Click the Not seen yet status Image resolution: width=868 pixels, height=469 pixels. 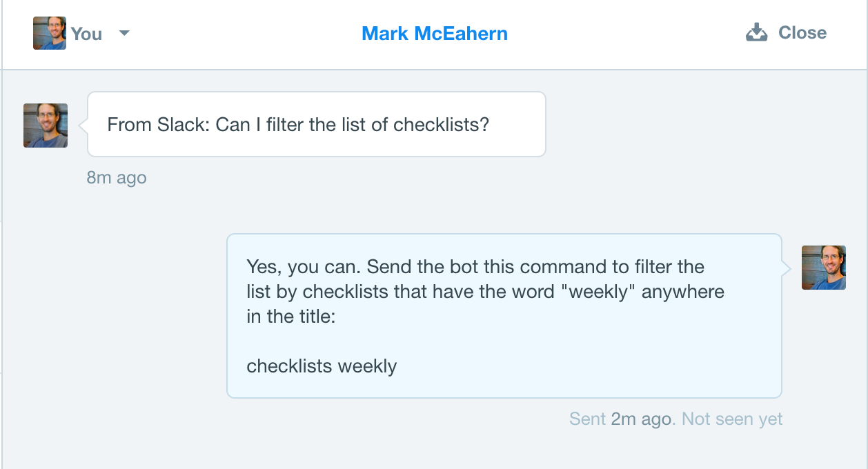click(x=732, y=419)
